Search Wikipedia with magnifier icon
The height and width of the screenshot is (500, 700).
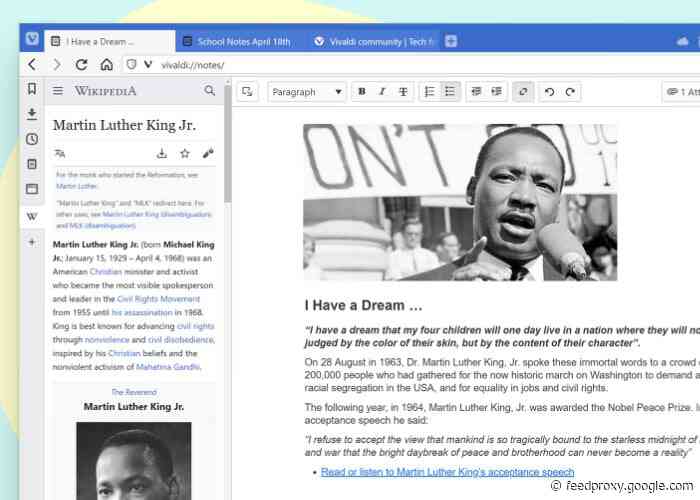coord(209,91)
